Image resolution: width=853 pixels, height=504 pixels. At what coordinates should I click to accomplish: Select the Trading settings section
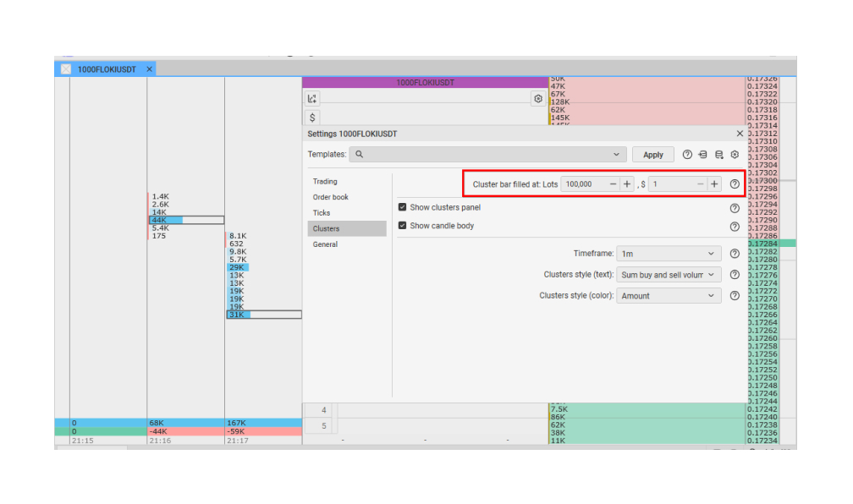coord(347,182)
